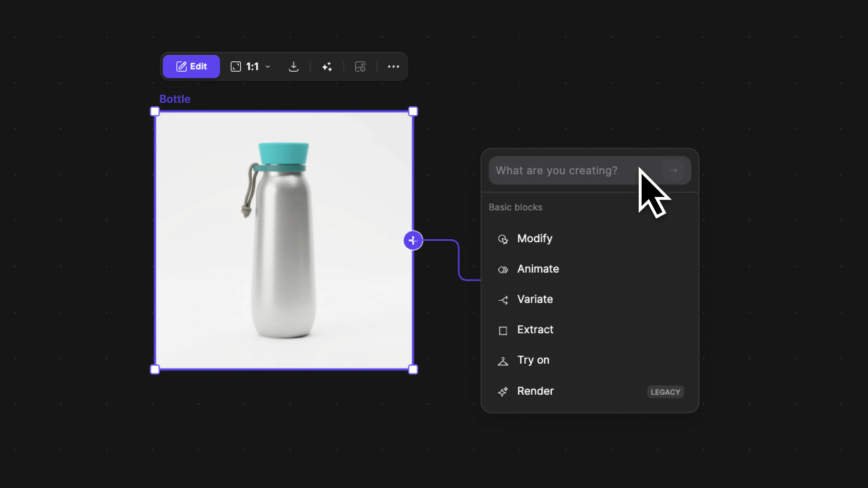The height and width of the screenshot is (488, 868).
Task: Click the sparkles AI enhance icon
Action: pos(327,67)
